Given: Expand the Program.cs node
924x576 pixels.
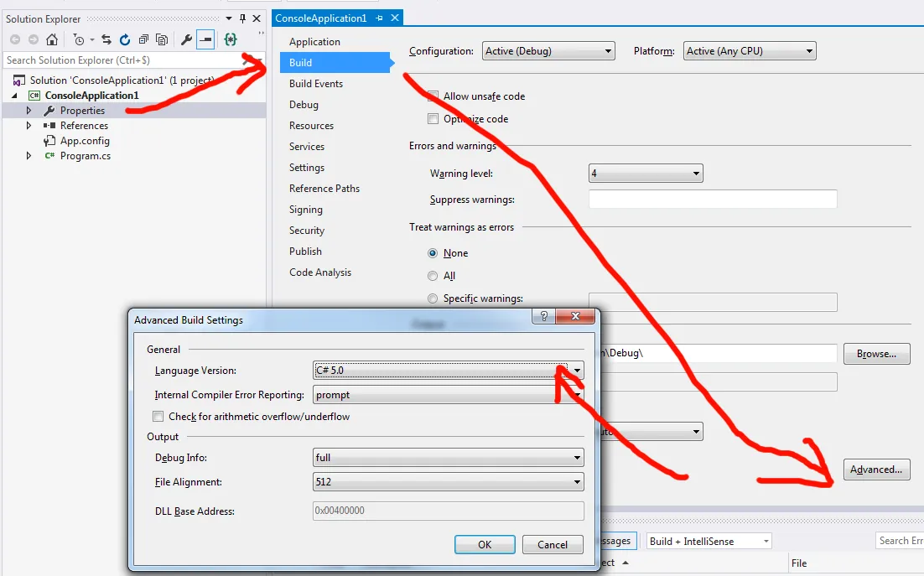Looking at the screenshot, I should (x=29, y=155).
